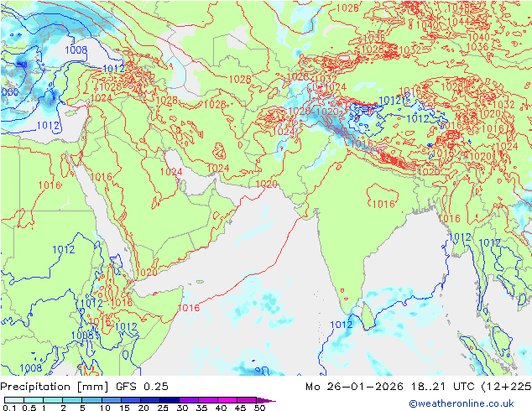Screen dimensions: 532x411
Task: Click Sri Lanka island on the map
Action: tap(368, 315)
